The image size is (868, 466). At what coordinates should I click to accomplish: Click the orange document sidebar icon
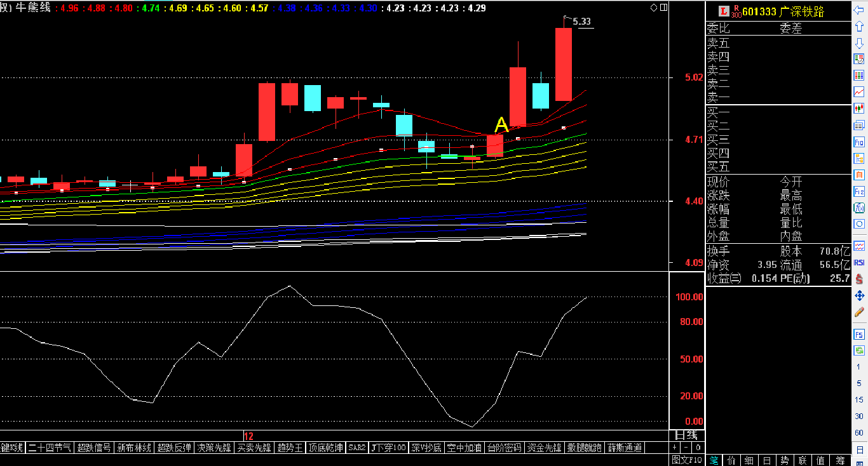[859, 175]
